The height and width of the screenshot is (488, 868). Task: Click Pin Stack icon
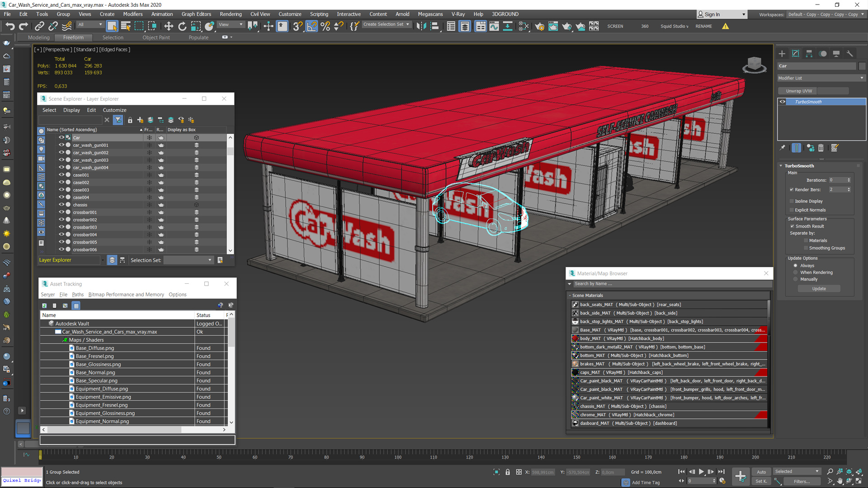(x=783, y=148)
